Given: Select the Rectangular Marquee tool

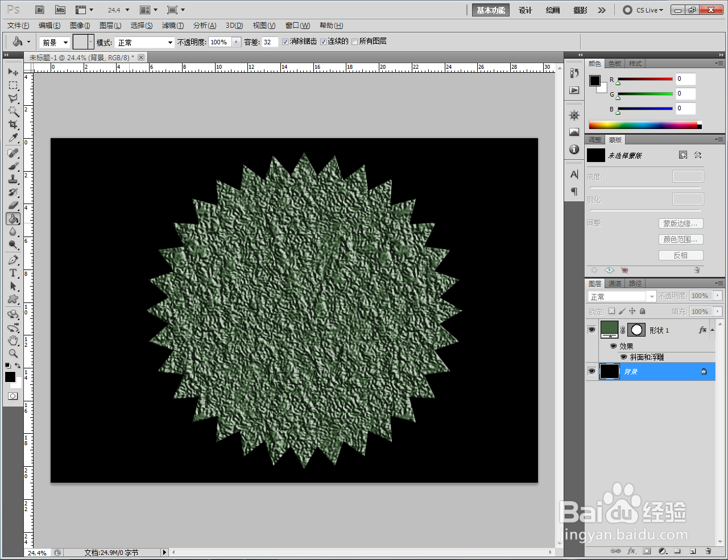Looking at the screenshot, I should [x=13, y=85].
